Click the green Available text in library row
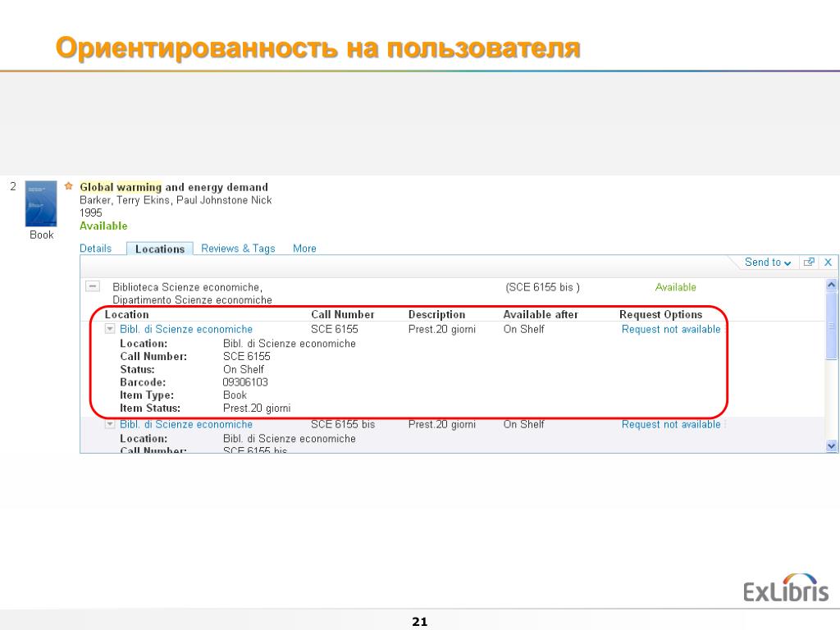The width and height of the screenshot is (840, 630). (676, 287)
